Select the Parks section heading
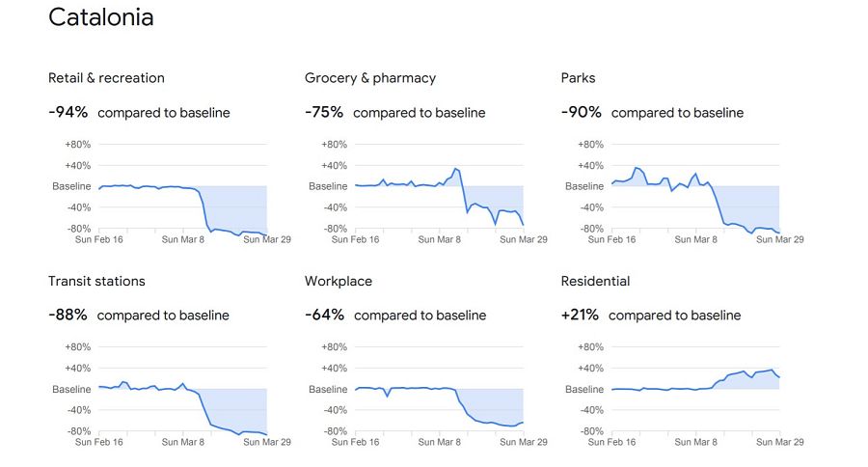This screenshot has width=868, height=467. [x=578, y=78]
